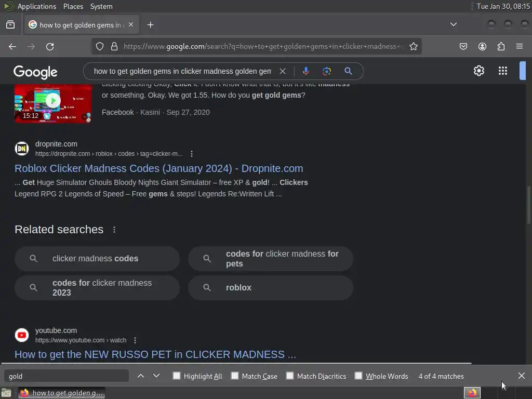The image size is (532, 399).
Task: Enable the Whole Words checkbox
Action: [x=358, y=376]
